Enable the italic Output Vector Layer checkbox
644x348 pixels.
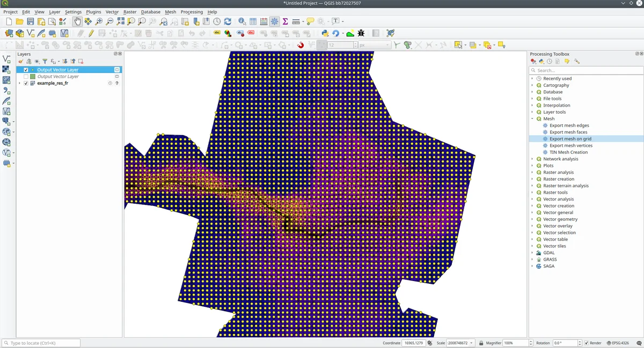click(26, 77)
